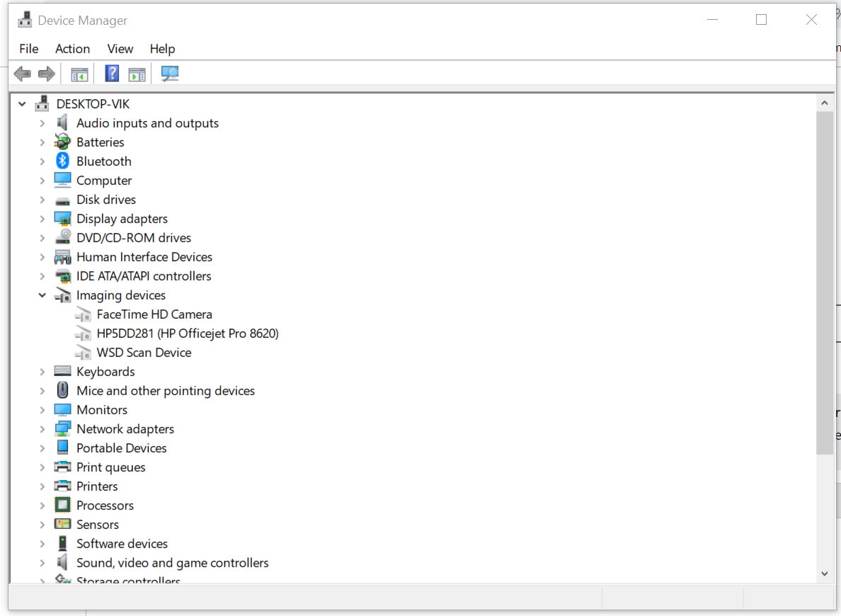The image size is (841, 616).
Task: Click the Monitors category icon
Action: click(62, 410)
